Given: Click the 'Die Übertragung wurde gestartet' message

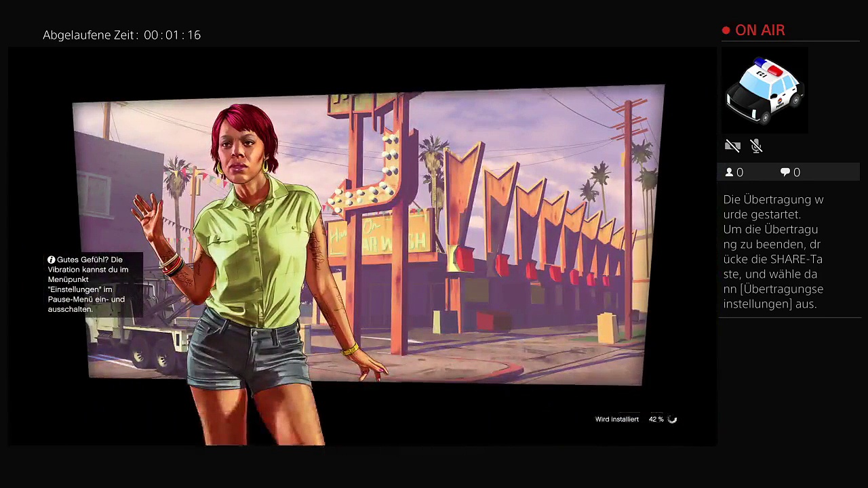Looking at the screenshot, I should point(773,207).
